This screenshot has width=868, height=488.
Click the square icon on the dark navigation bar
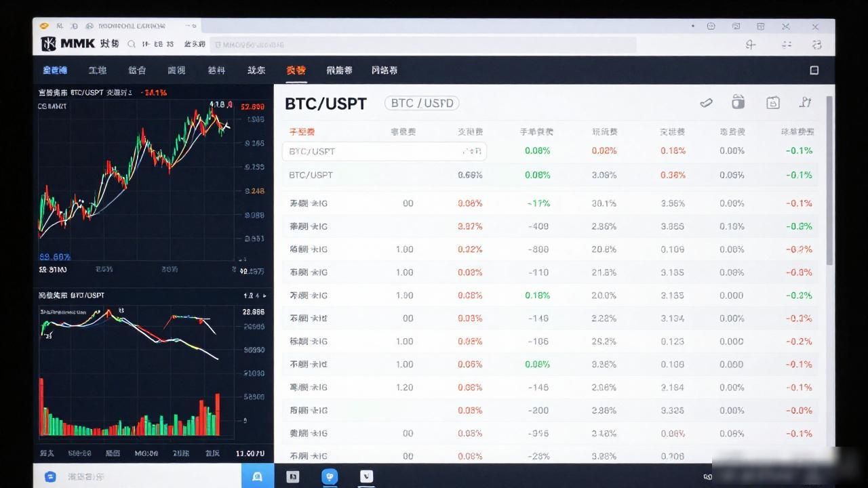point(814,70)
